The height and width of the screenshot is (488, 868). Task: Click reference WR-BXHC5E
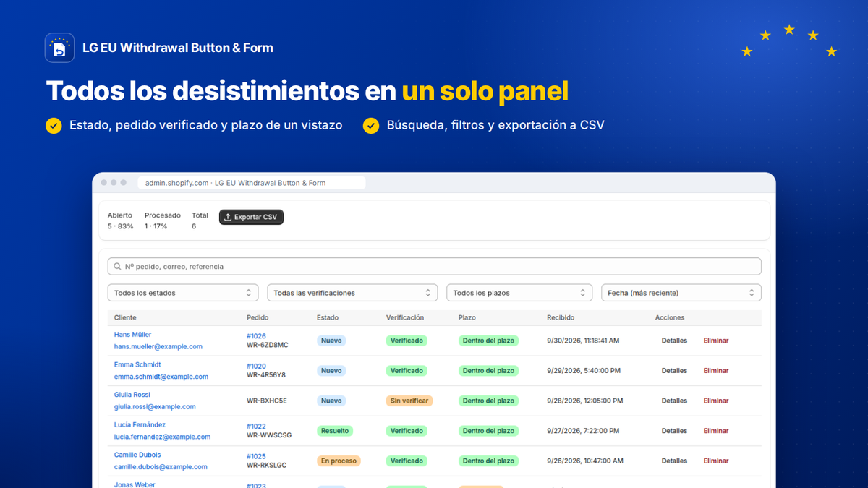[267, 401]
